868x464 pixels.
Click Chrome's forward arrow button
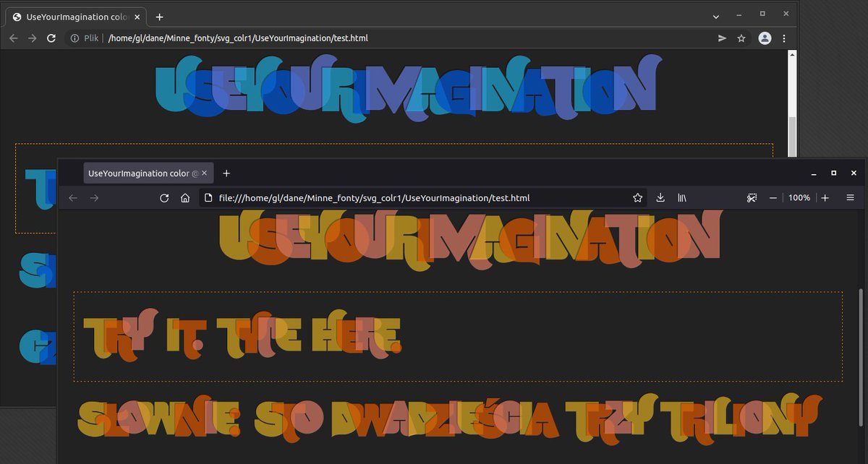(x=33, y=38)
